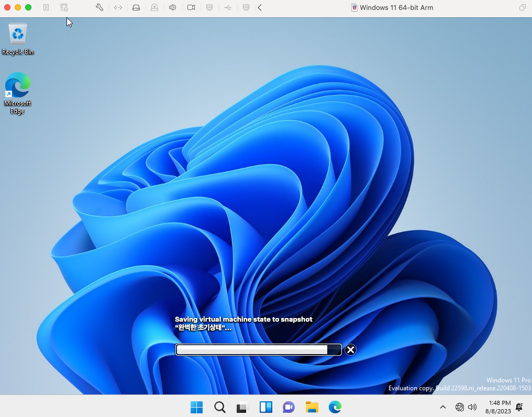Collapse the device toolbar with the chevron
The width and height of the screenshot is (532, 417).
[x=260, y=7]
